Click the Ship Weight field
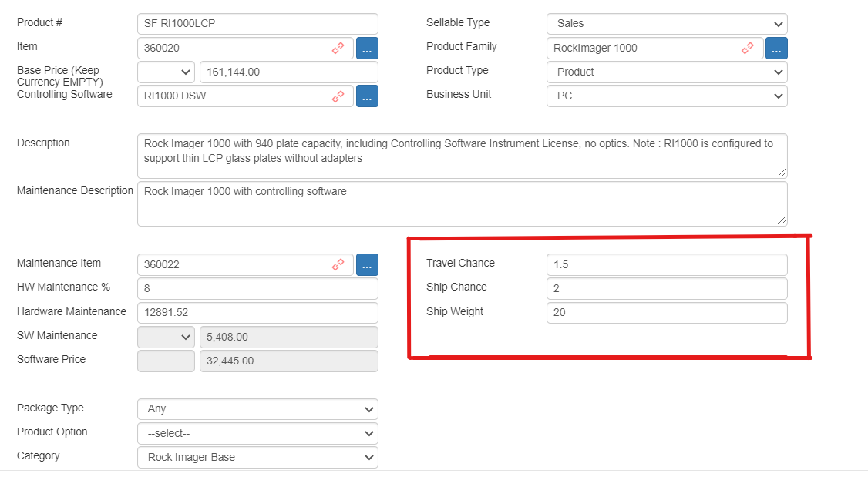 coord(667,313)
